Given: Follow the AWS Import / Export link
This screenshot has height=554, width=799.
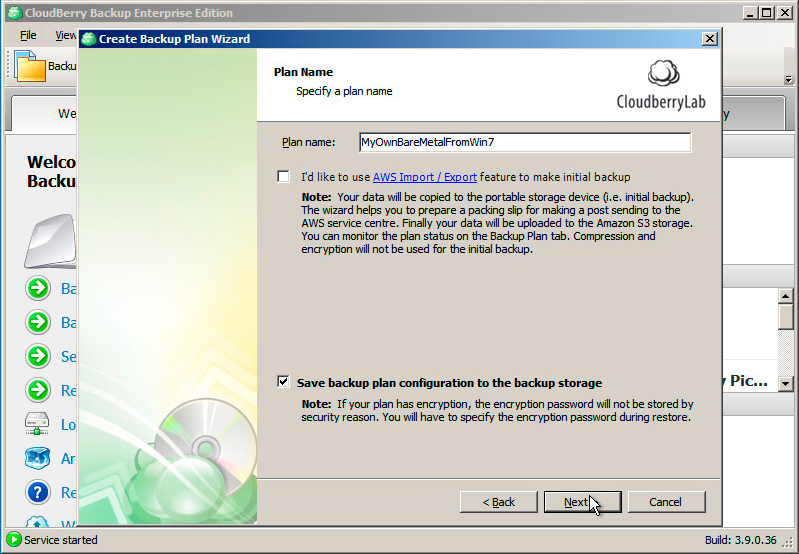Looking at the screenshot, I should tap(425, 177).
